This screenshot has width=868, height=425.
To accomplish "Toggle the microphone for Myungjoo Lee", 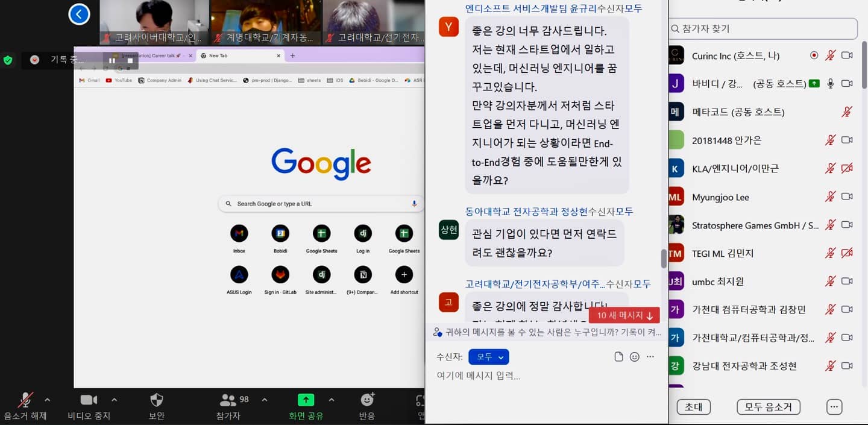I will pos(831,197).
